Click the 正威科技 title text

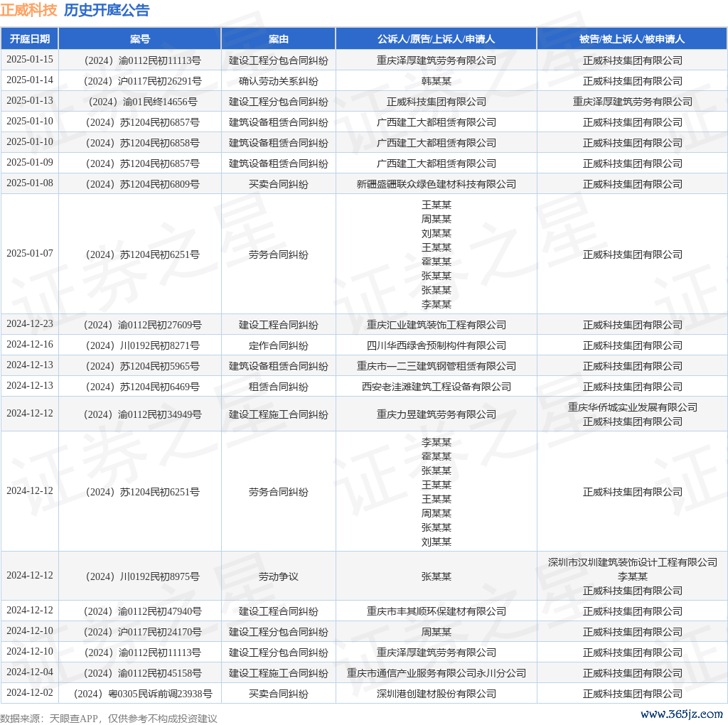(28, 10)
